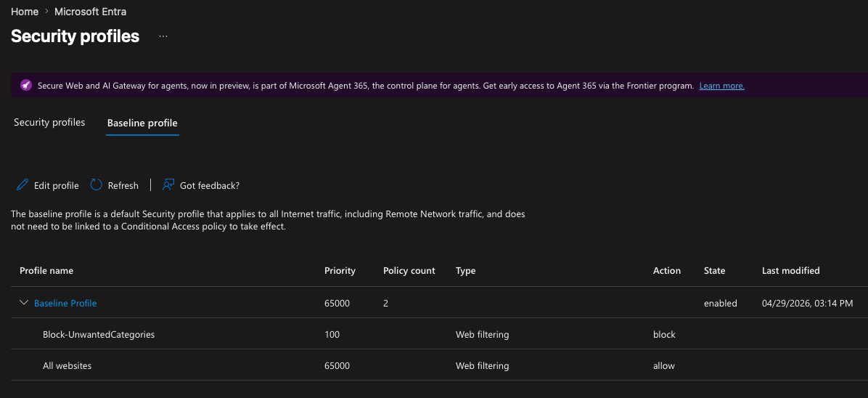
Task: Click the Got feedback? button label
Action: (210, 186)
